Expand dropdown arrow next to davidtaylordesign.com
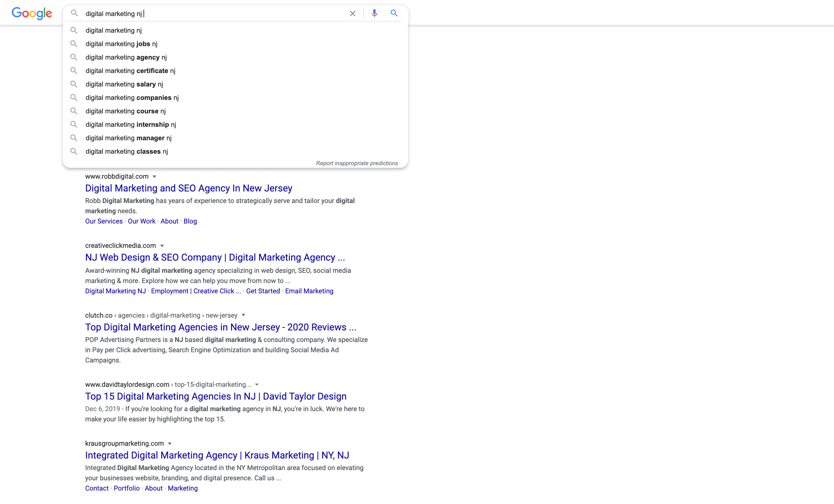834x504 pixels. tap(257, 385)
